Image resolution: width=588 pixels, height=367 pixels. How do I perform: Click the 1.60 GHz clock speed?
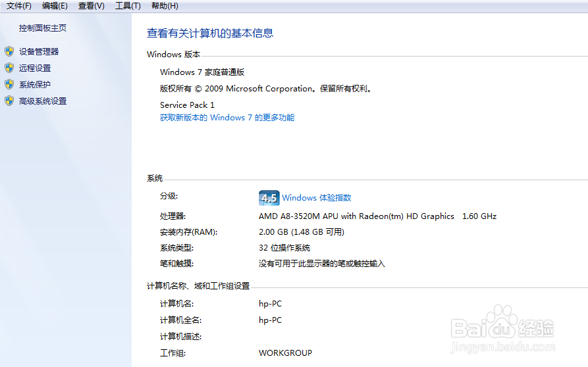479,216
